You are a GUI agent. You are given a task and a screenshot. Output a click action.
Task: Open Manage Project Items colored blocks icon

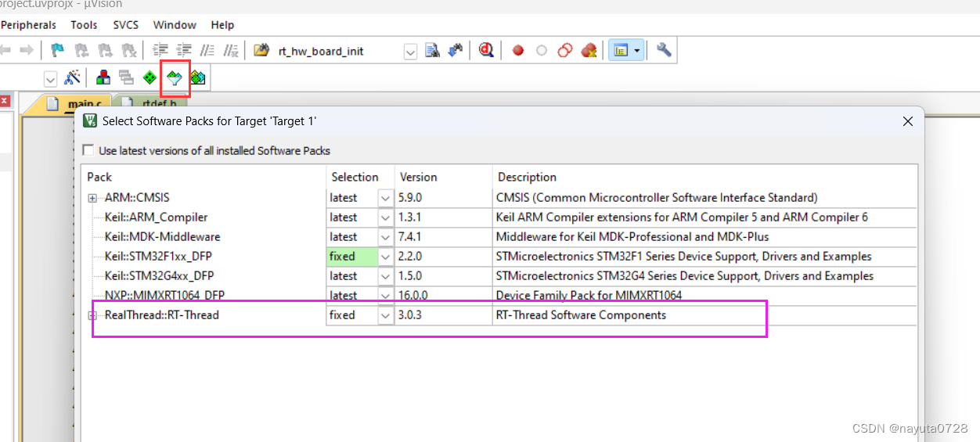click(103, 77)
